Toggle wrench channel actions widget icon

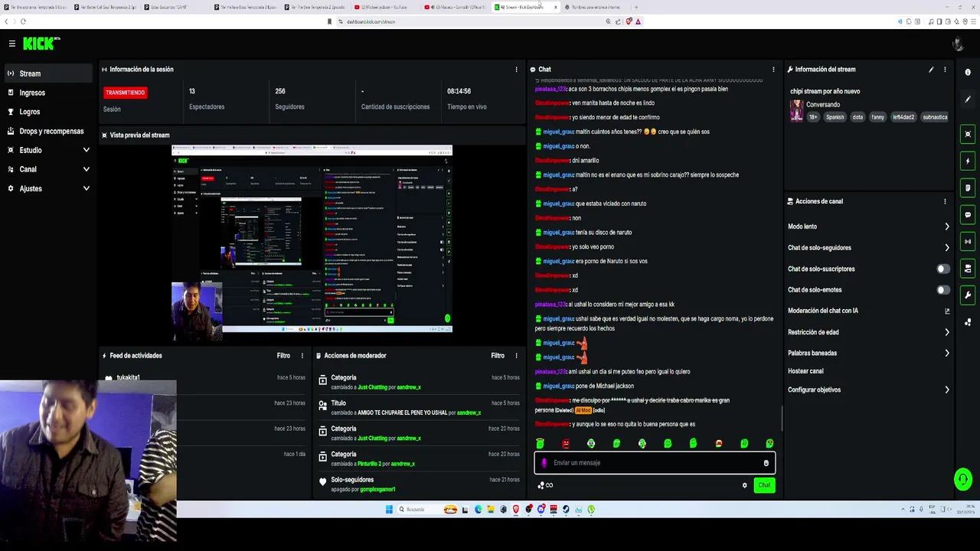click(x=968, y=295)
